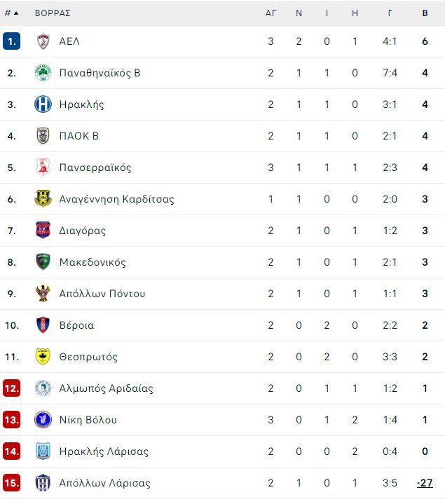Click the underlined -27 points value
This screenshot has height=504, width=445.
(x=425, y=483)
